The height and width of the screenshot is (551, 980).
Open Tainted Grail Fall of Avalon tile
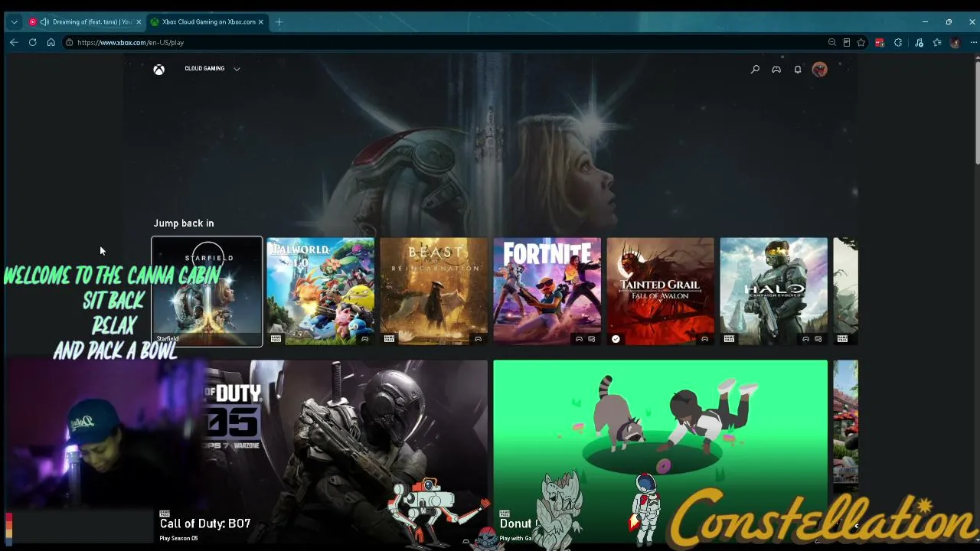tap(661, 292)
